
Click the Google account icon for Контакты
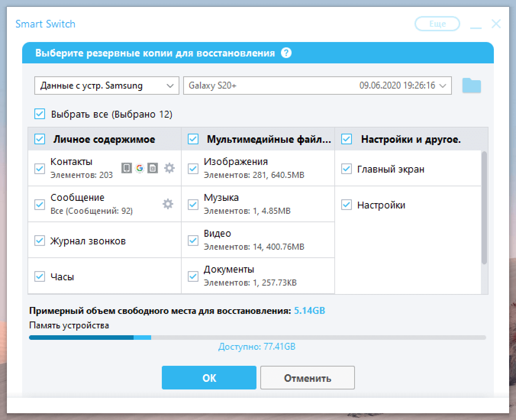(140, 168)
